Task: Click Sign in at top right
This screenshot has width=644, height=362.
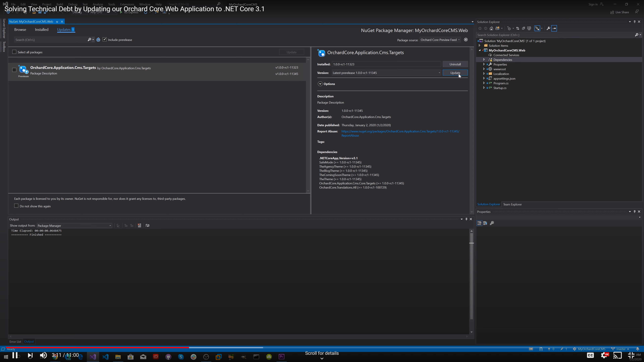Action: (x=596, y=4)
